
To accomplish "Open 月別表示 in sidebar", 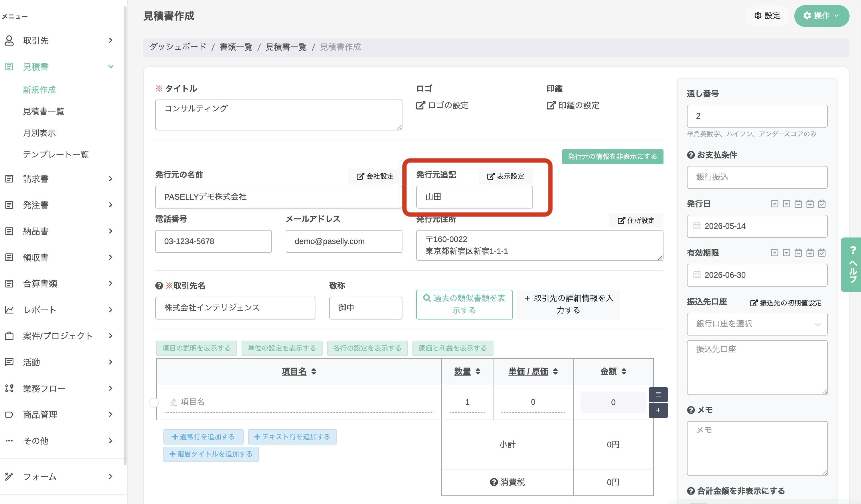I will coord(39,133).
